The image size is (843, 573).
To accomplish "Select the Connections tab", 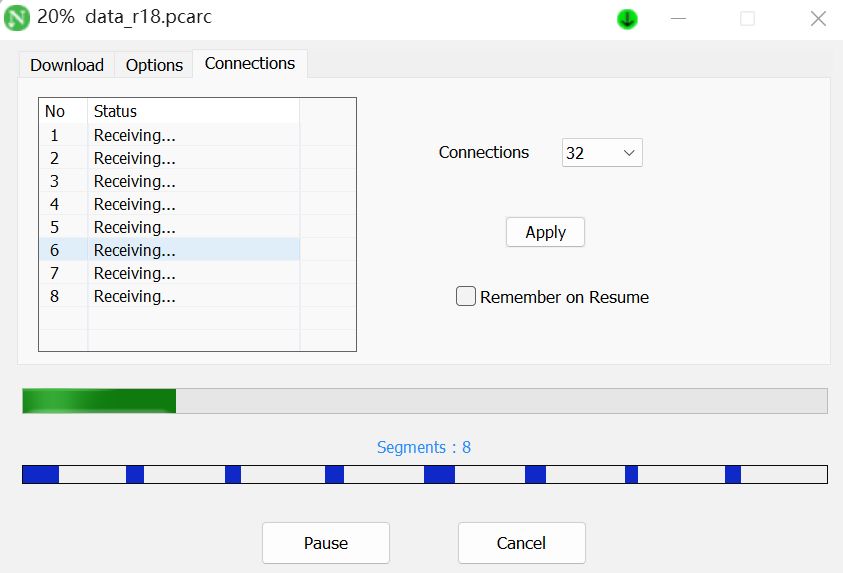I will tap(250, 64).
